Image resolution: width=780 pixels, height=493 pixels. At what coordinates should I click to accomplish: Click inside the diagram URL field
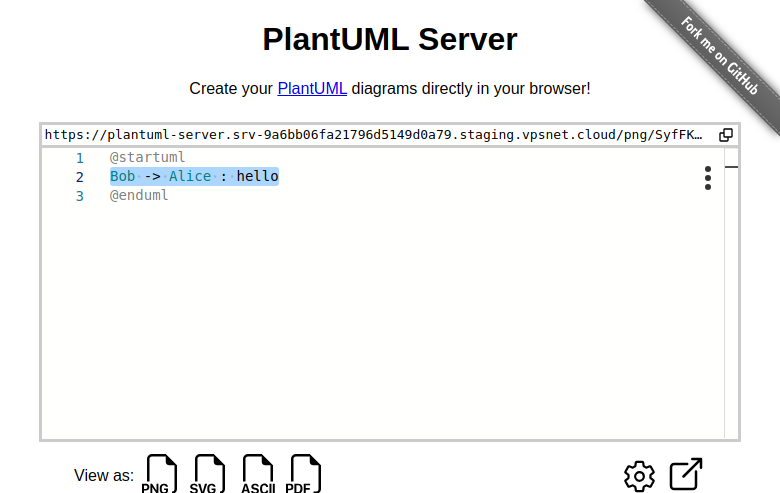(374, 135)
